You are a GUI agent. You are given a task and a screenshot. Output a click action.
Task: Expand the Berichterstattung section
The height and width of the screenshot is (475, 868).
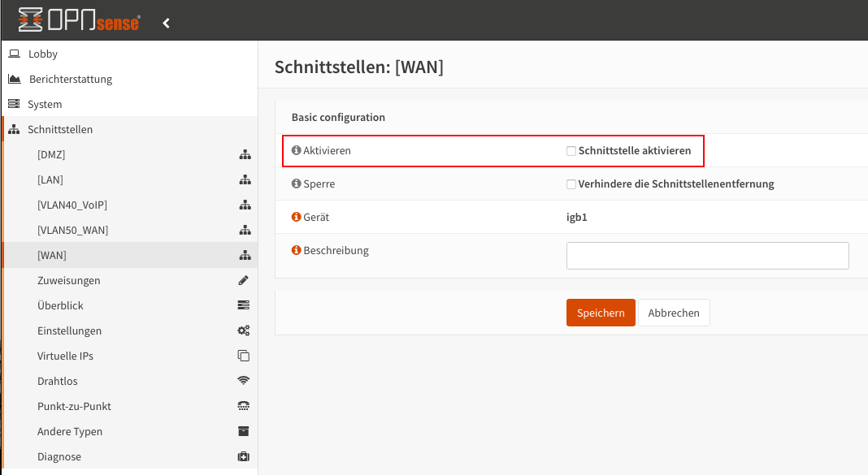70,80
